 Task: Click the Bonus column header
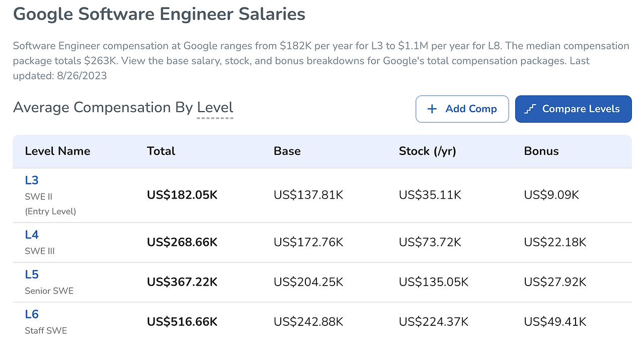541,151
